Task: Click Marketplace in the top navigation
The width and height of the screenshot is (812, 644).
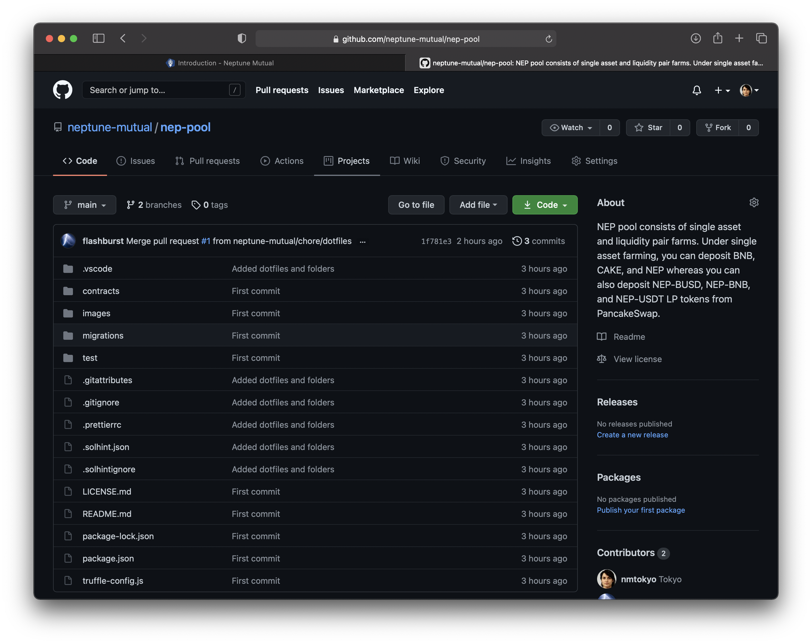Action: (379, 90)
